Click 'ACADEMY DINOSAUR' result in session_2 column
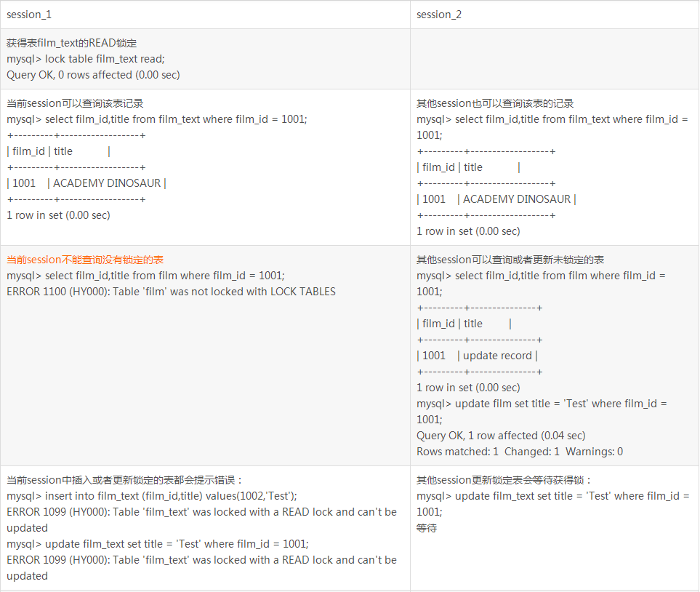Image resolution: width=700 pixels, height=592 pixels. [518, 199]
